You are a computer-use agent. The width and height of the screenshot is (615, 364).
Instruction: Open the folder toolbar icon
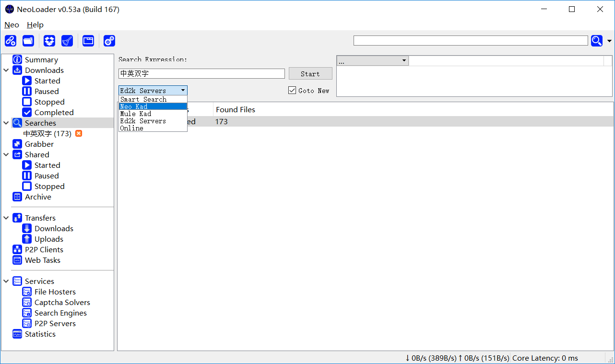pyautogui.click(x=28, y=41)
